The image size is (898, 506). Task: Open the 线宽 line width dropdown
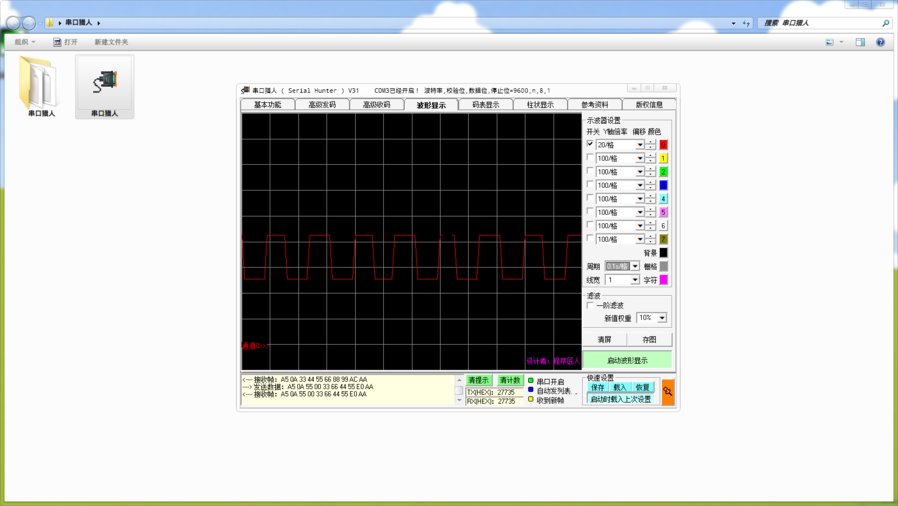click(635, 280)
